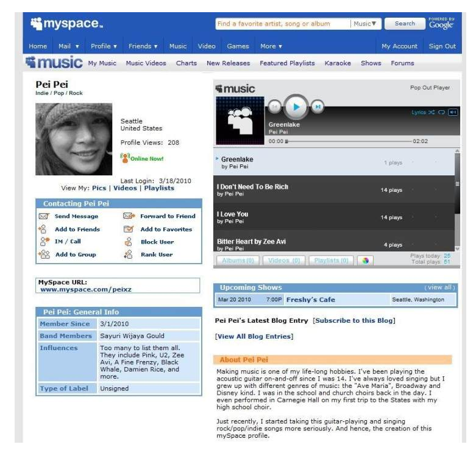Play the Greenlake track with the play button
476x450 pixels.
tap(296, 107)
